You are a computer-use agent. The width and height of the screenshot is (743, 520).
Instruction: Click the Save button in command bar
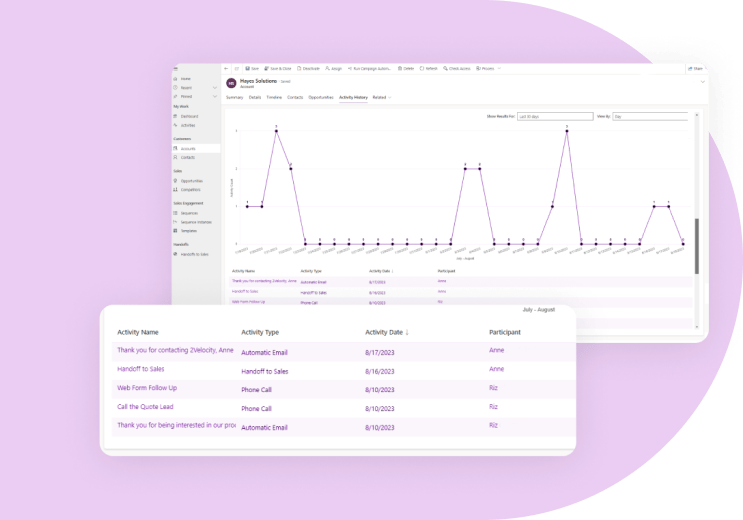click(253, 68)
